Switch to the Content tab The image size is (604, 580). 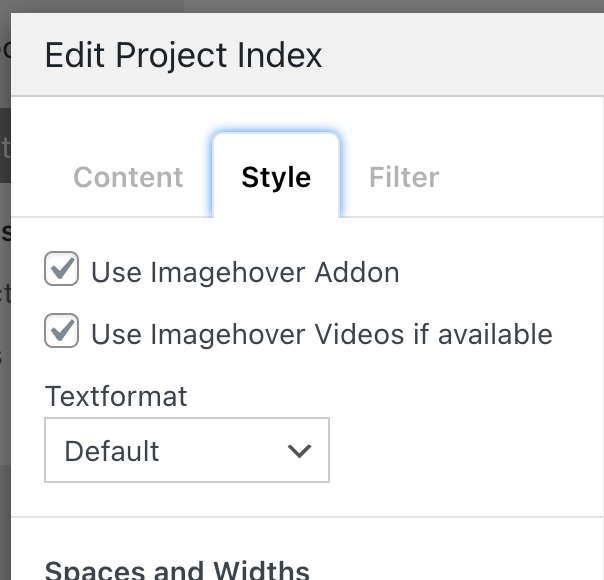tap(128, 177)
